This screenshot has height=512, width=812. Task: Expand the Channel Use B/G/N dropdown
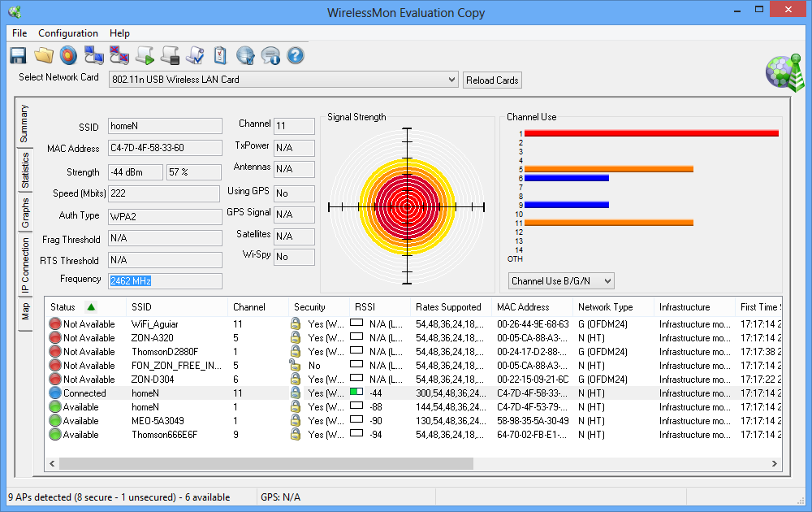coord(606,281)
